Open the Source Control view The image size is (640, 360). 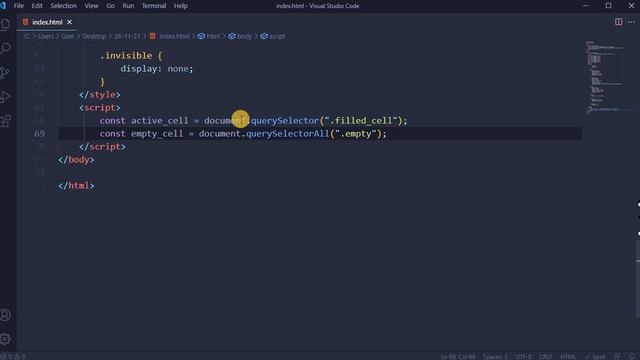tap(5, 73)
